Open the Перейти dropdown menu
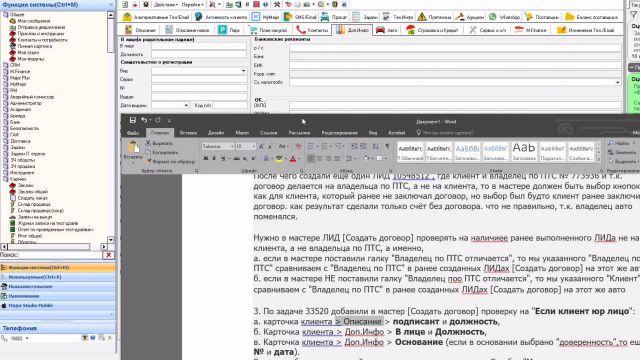 click(x=192, y=4)
